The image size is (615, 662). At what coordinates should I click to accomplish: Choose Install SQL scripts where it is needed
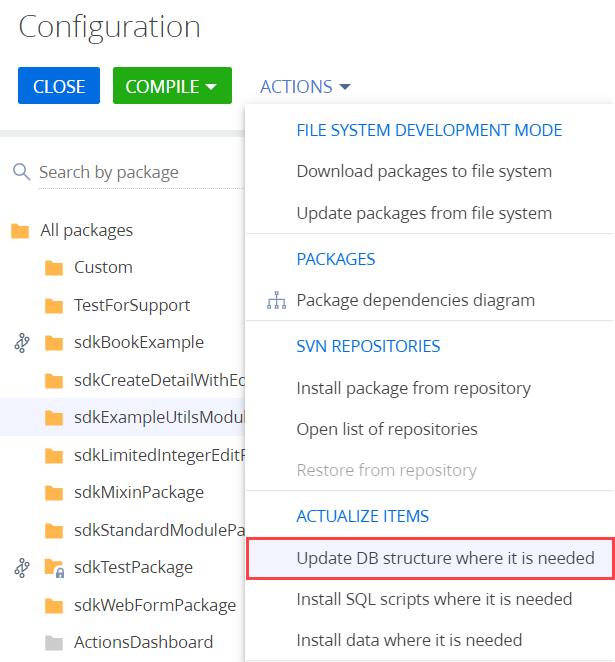tap(434, 599)
